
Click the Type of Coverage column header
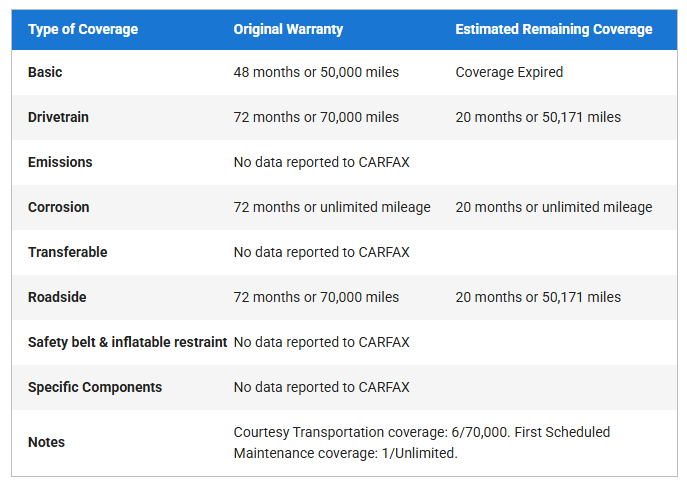pyautogui.click(x=83, y=30)
